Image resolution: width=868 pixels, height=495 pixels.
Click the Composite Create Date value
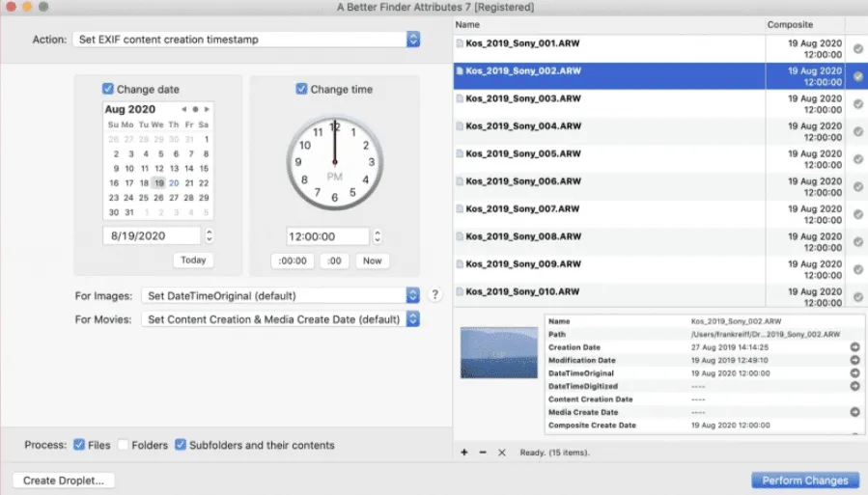tap(730, 426)
